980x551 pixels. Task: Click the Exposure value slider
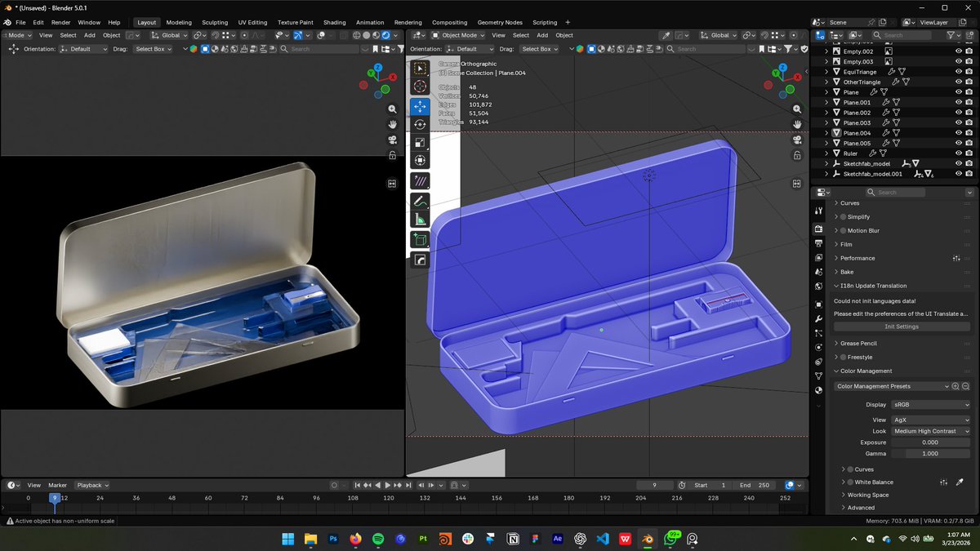pyautogui.click(x=930, y=442)
